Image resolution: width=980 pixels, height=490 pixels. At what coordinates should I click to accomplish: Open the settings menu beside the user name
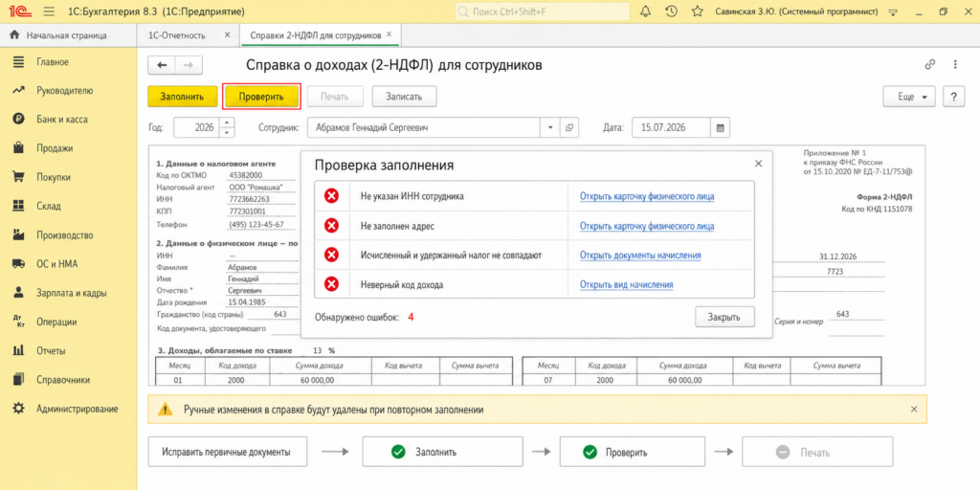coord(893,11)
